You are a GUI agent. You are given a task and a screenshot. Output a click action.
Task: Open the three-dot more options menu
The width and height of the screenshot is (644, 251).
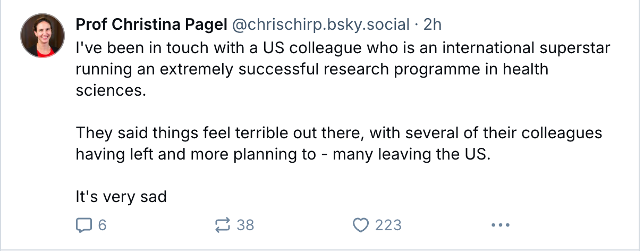point(500,225)
